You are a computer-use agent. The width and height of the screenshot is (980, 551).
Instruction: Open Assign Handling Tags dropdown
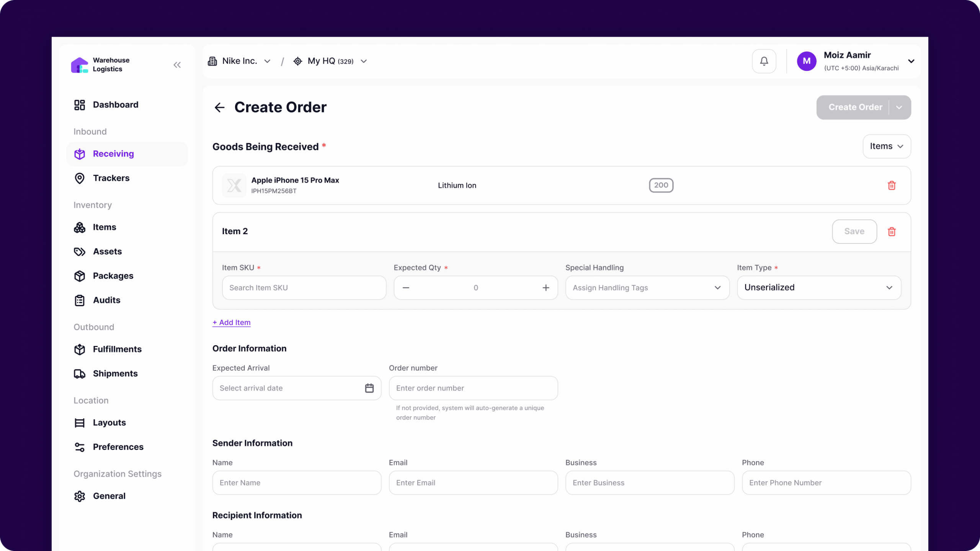[647, 288]
